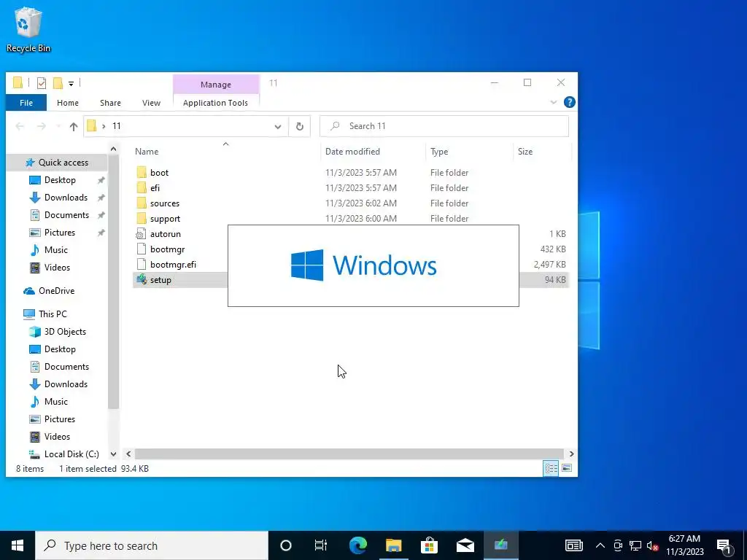Select OneDrive in the navigation pane
This screenshot has width=747, height=560.
pyautogui.click(x=56, y=291)
